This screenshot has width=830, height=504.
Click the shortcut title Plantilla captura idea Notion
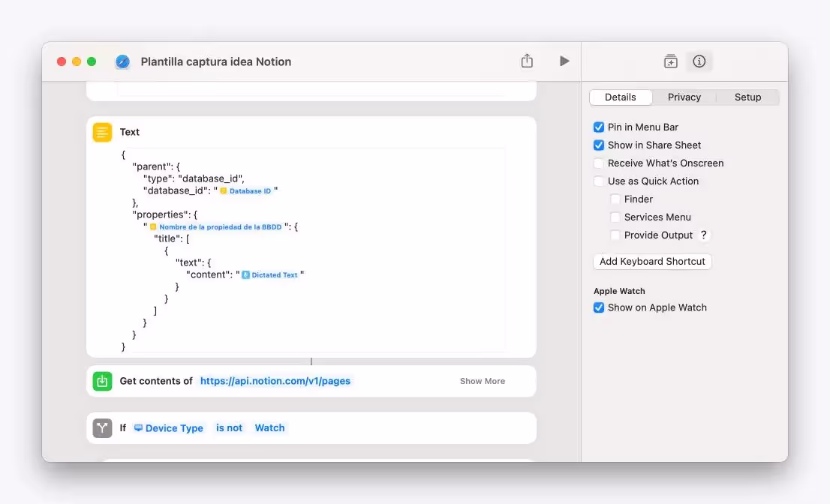tap(216, 61)
